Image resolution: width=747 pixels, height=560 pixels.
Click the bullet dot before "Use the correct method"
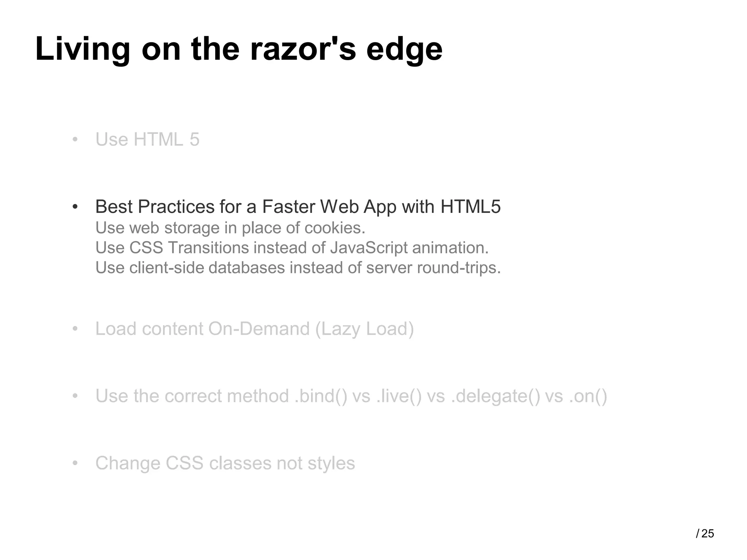pos(75,396)
